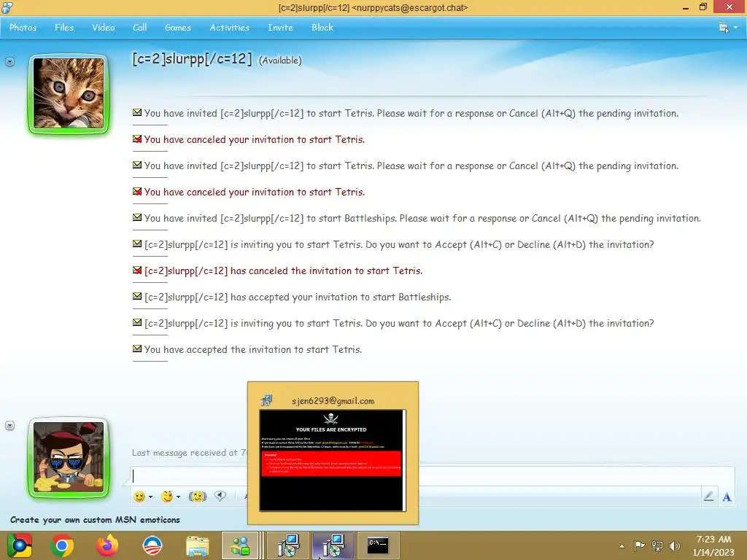Click 'has accepted your invitation to start Battleships'
Screen dimensions: 747x560
tap(298, 297)
